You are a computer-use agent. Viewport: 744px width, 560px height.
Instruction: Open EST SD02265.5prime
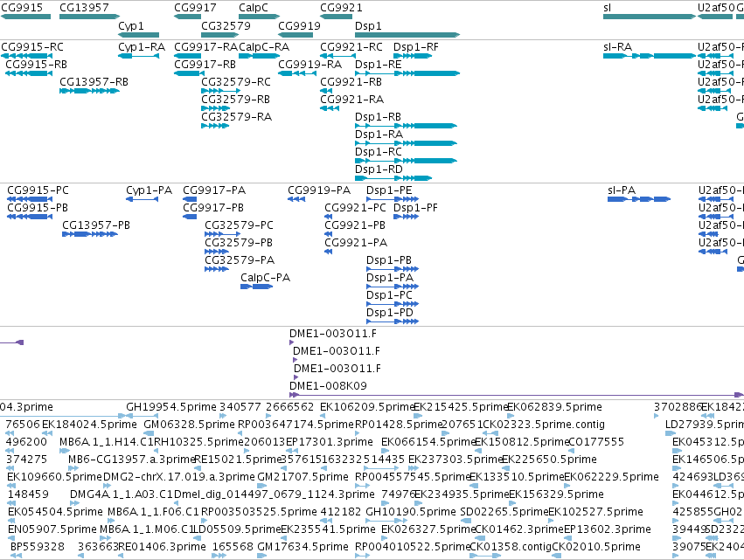[466, 521]
